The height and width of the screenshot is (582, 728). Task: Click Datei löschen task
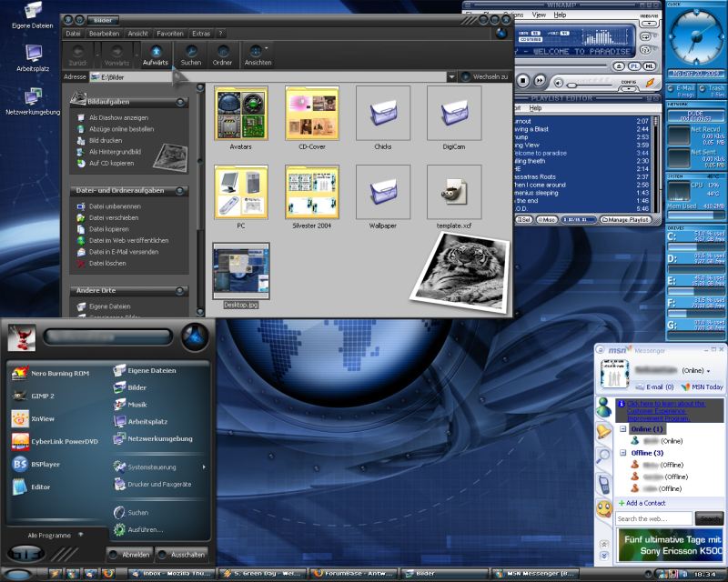102,263
